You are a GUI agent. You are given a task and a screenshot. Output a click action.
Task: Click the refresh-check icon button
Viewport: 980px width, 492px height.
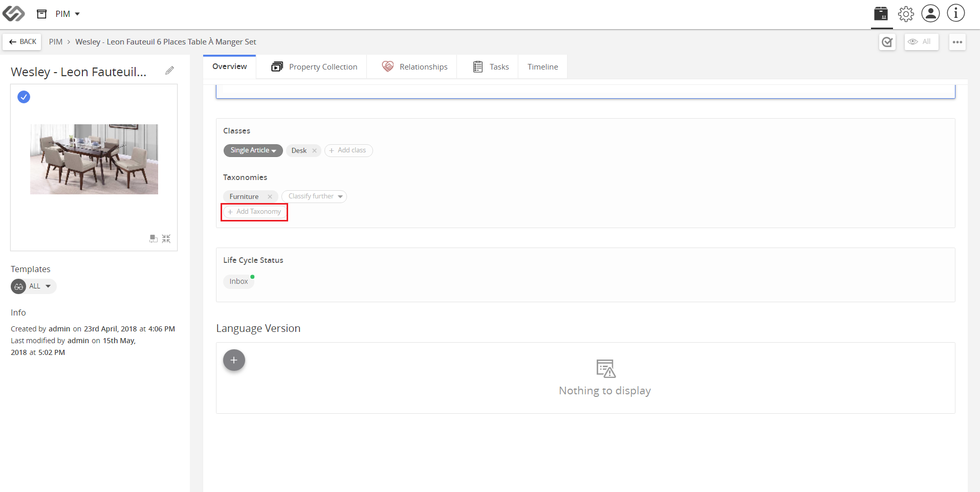(x=887, y=42)
